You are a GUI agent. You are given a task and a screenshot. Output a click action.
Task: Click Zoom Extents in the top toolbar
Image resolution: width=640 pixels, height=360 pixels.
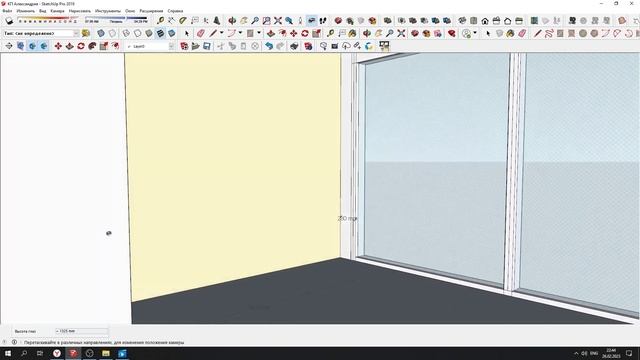[278, 20]
